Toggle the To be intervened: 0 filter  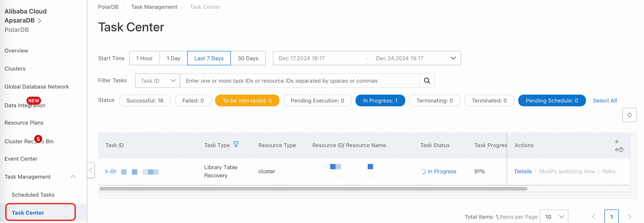coord(247,101)
